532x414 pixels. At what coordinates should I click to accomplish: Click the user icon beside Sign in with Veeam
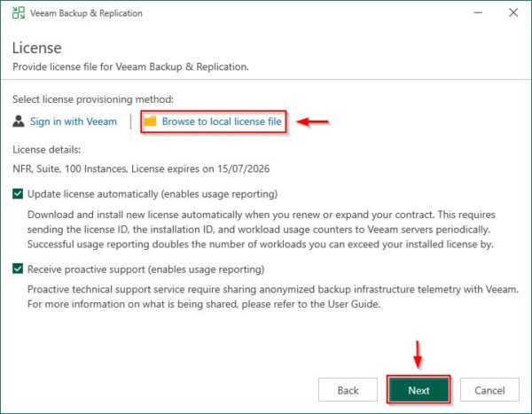(19, 121)
